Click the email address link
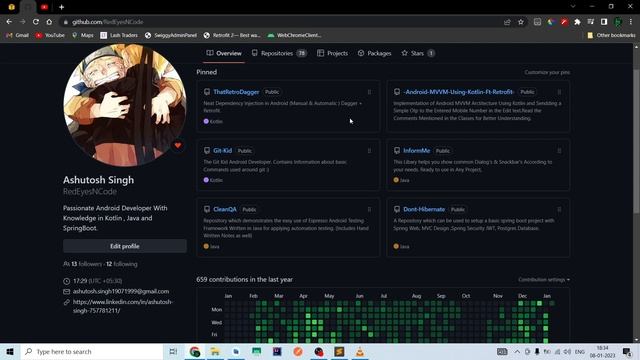Viewport: 640px width, 360px height. [x=121, y=291]
